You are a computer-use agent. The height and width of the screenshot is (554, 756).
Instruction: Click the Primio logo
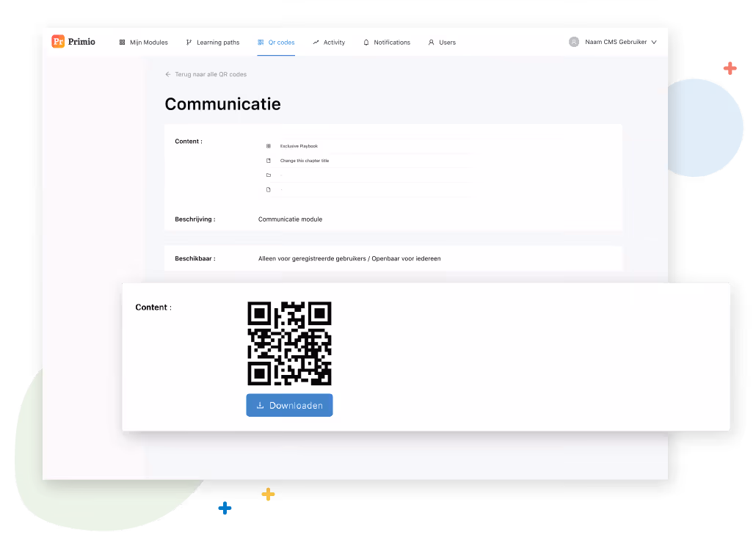click(73, 42)
